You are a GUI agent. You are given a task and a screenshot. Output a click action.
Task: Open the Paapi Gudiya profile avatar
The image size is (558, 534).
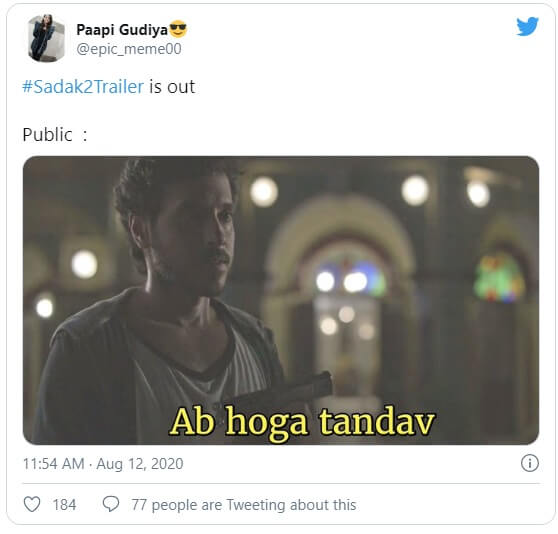pos(46,38)
